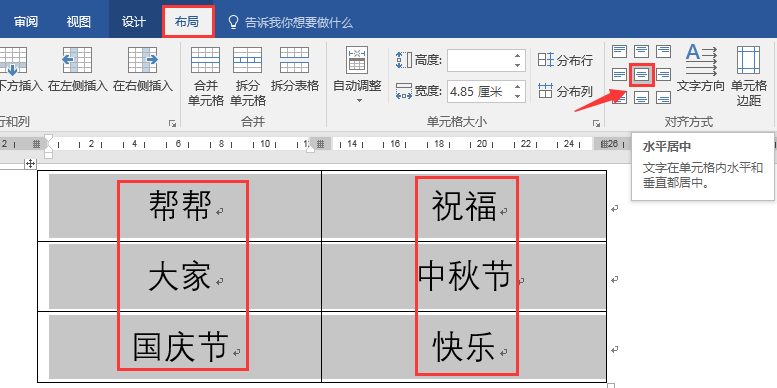Click the table cell containing 祝福
777x388 pixels.
464,206
